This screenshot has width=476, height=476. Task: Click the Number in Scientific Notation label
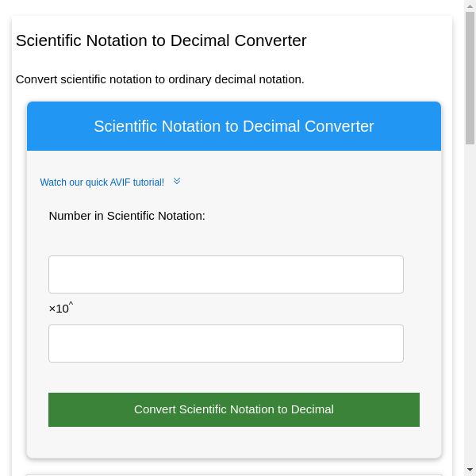coord(127,216)
